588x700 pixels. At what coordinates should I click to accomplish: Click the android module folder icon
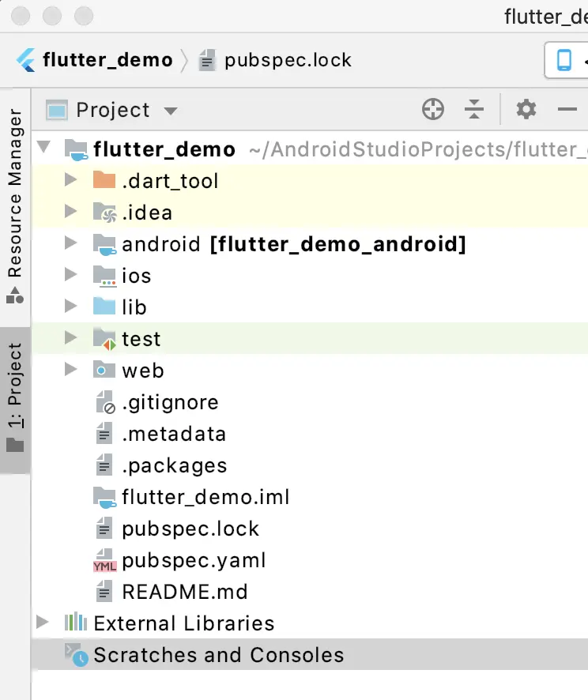[105, 245]
